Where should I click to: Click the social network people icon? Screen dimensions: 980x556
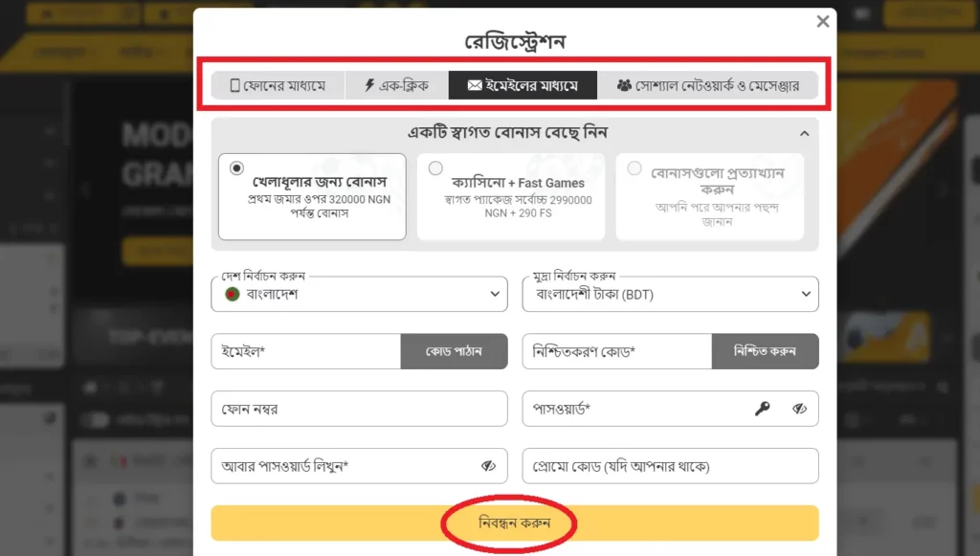point(627,84)
